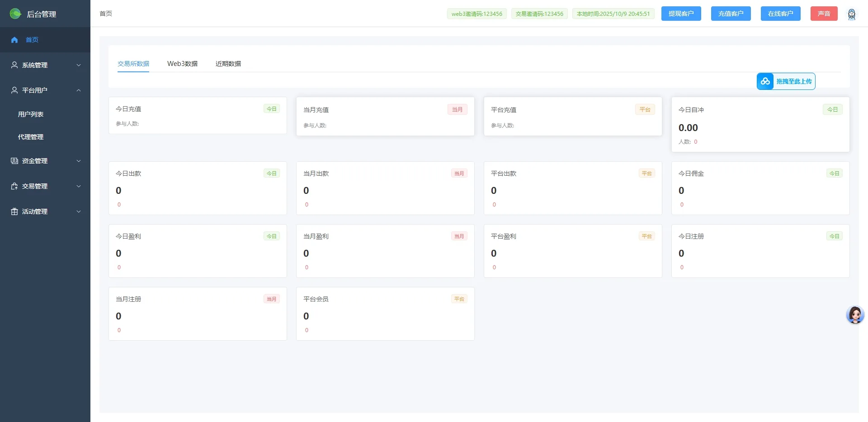Image resolution: width=868 pixels, height=422 pixels.
Task: Click the 充值客户 button
Action: coord(731,14)
